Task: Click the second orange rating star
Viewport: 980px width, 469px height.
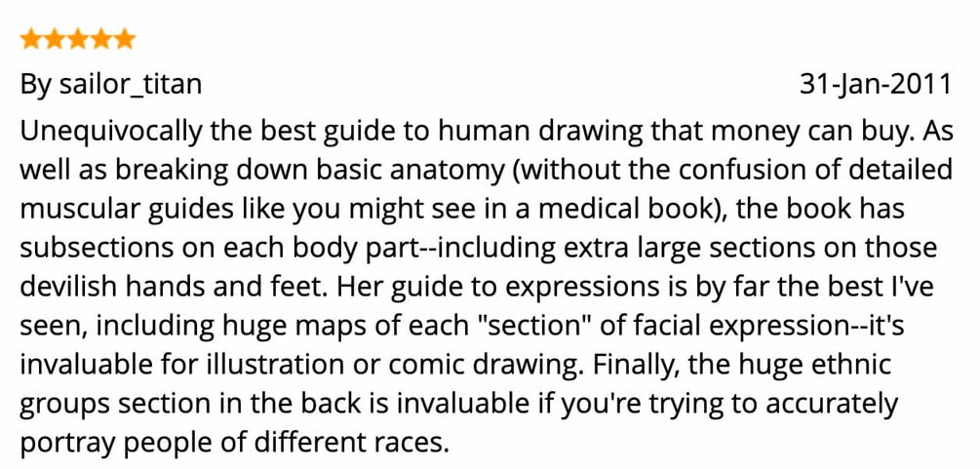Action: 55,39
